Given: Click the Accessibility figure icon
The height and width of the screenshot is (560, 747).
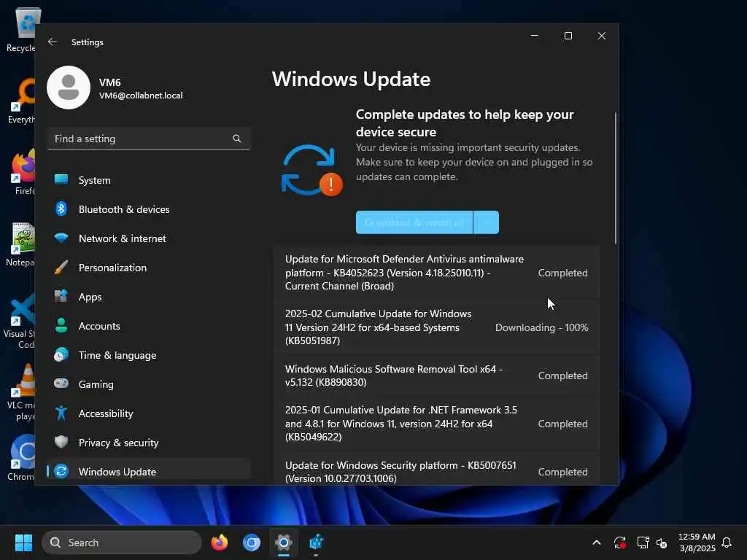Looking at the screenshot, I should click(x=61, y=413).
